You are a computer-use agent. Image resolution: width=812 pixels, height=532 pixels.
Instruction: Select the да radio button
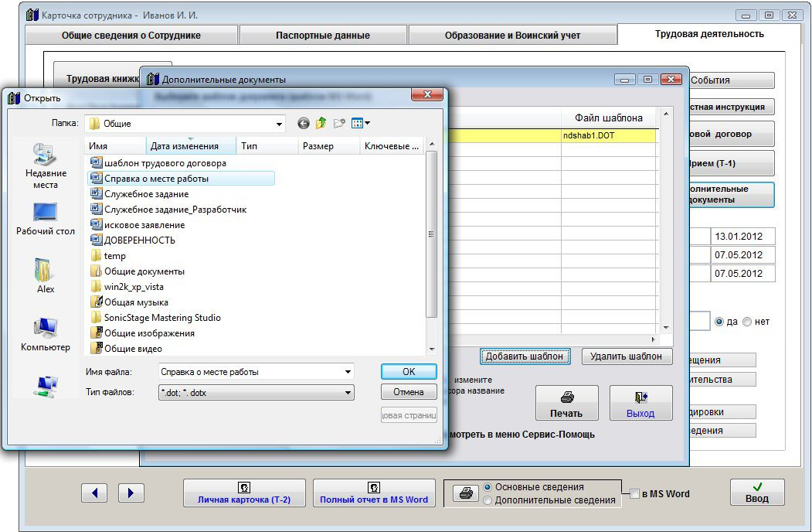pos(719,322)
